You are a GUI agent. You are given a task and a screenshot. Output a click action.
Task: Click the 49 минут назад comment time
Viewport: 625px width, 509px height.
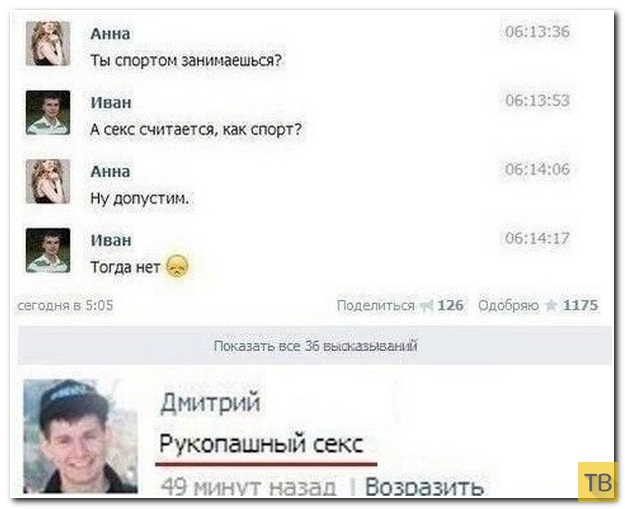tap(248, 487)
